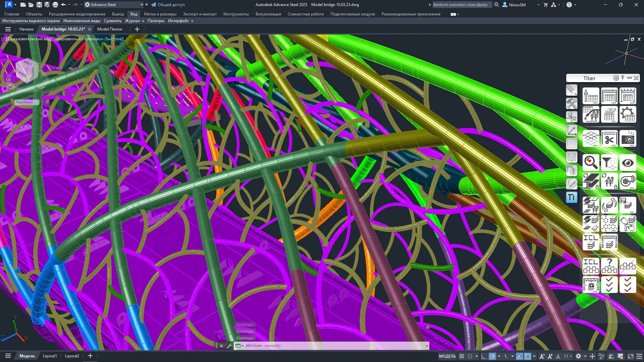Click Titan numbered camera views tool
This screenshot has width=644, height=362.
point(628,139)
